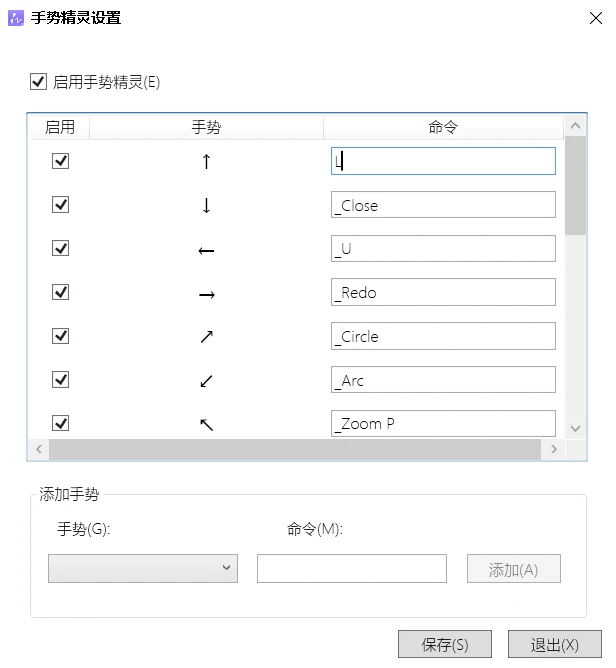616x668 pixels.
Task: Click the vertical scrollbar thumb
Action: (x=575, y=185)
